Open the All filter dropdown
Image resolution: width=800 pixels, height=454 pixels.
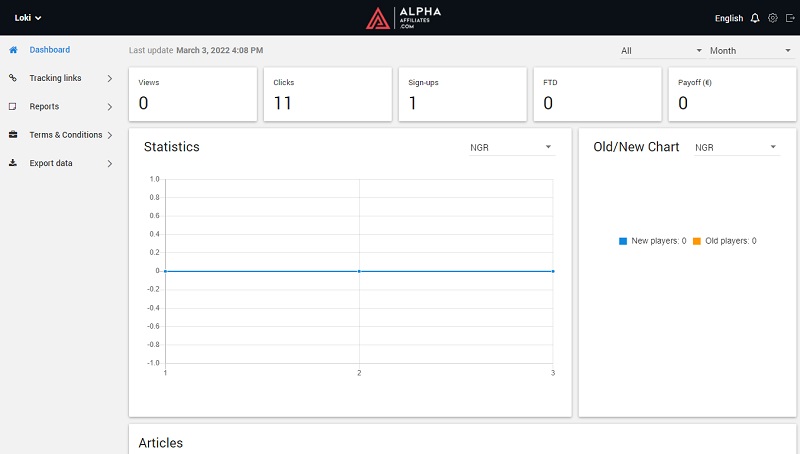coord(662,51)
